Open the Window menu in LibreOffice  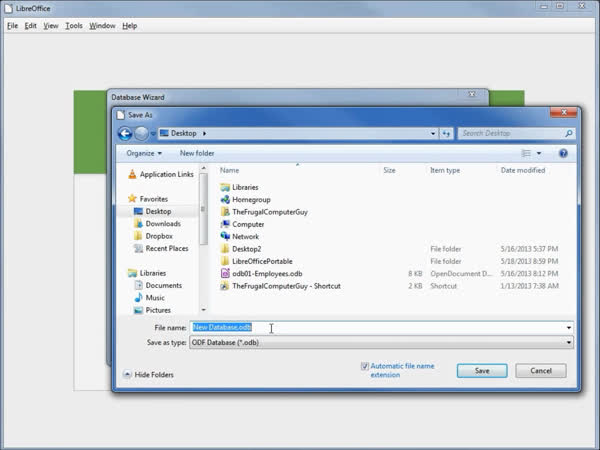coord(102,26)
